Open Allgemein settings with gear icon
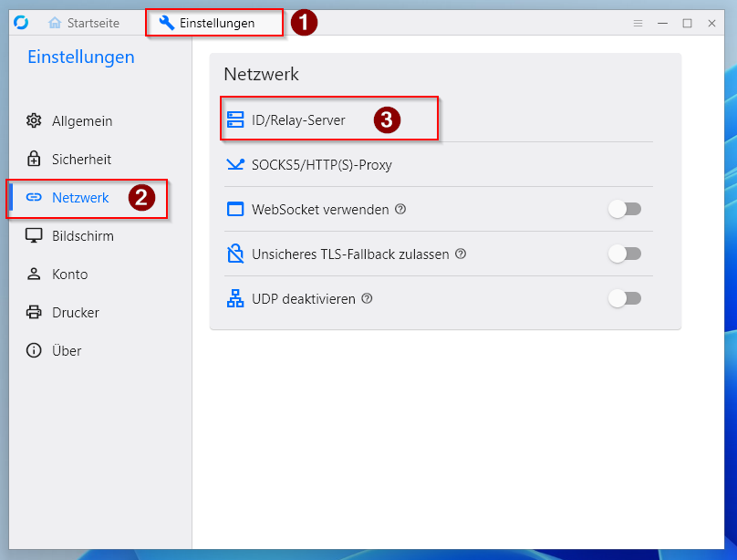This screenshot has height=560, width=737. click(34, 120)
